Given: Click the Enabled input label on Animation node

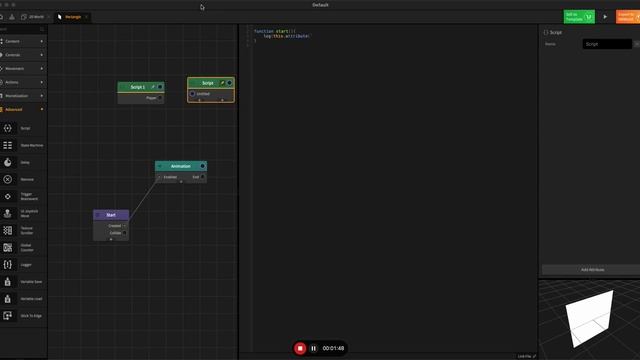Looking at the screenshot, I should 170,177.
